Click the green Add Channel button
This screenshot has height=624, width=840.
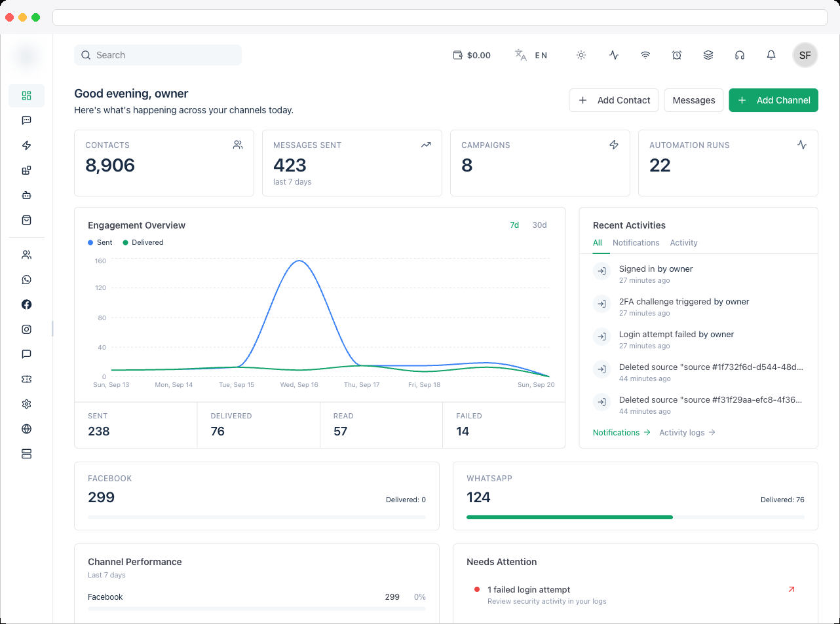[773, 100]
